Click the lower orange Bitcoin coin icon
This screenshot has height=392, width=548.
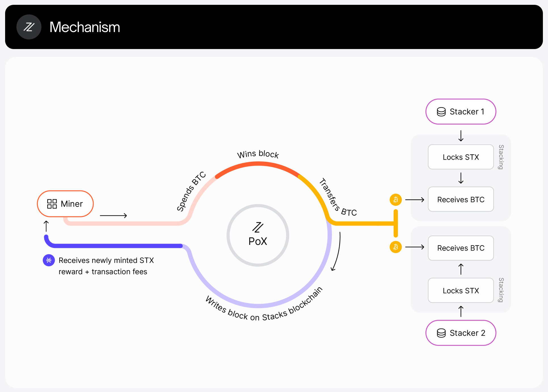396,247
